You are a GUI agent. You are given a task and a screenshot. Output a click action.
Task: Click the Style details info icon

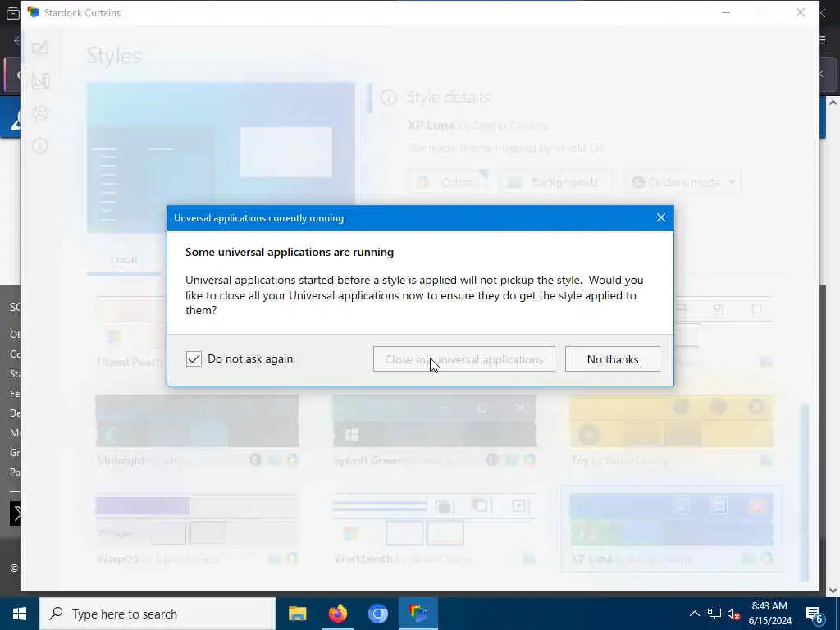(388, 98)
